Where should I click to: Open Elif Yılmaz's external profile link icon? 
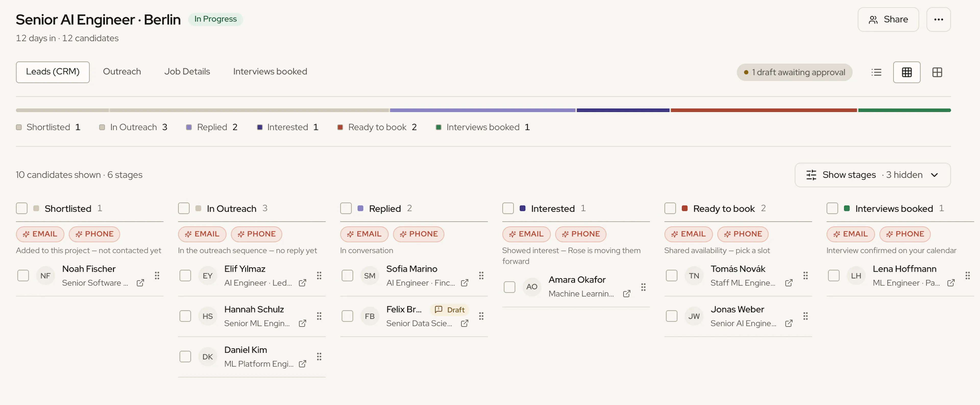(302, 283)
